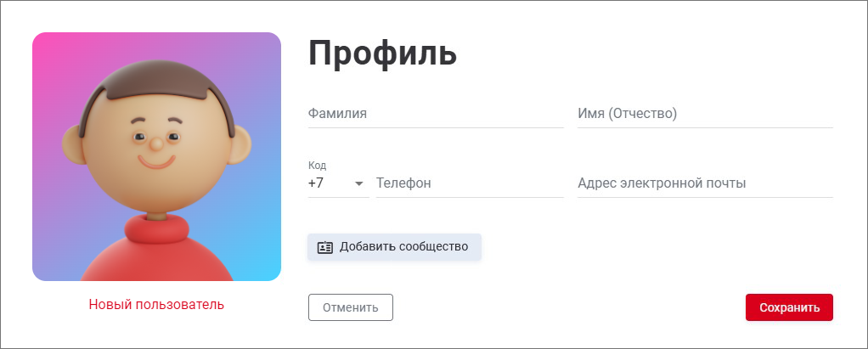868x349 pixels.
Task: Click the Отменить button
Action: (x=350, y=307)
